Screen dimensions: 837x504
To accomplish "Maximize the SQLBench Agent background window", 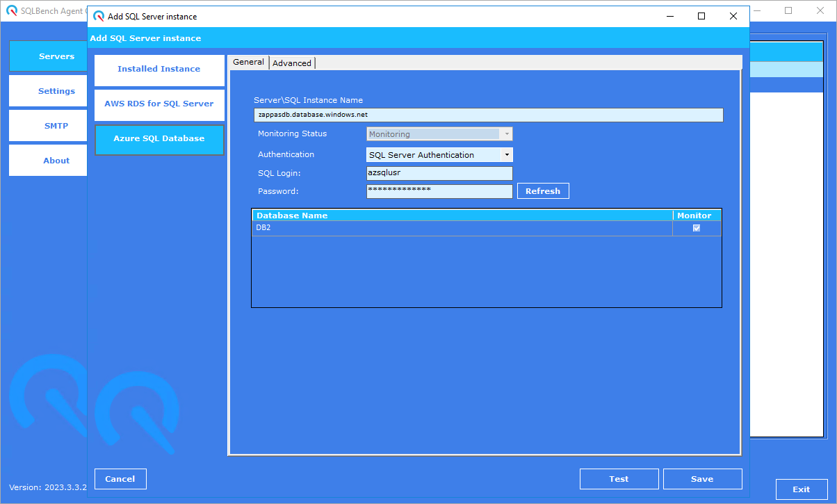I will tap(788, 11).
